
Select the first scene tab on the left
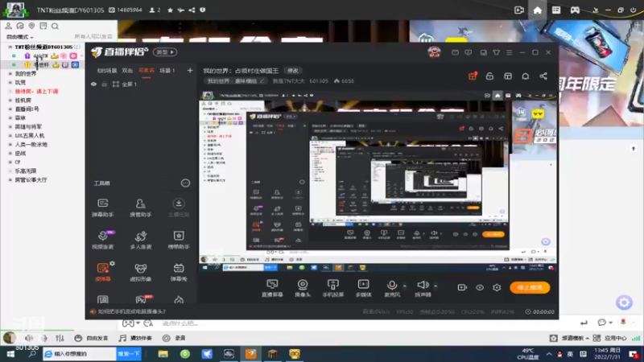click(x=107, y=71)
